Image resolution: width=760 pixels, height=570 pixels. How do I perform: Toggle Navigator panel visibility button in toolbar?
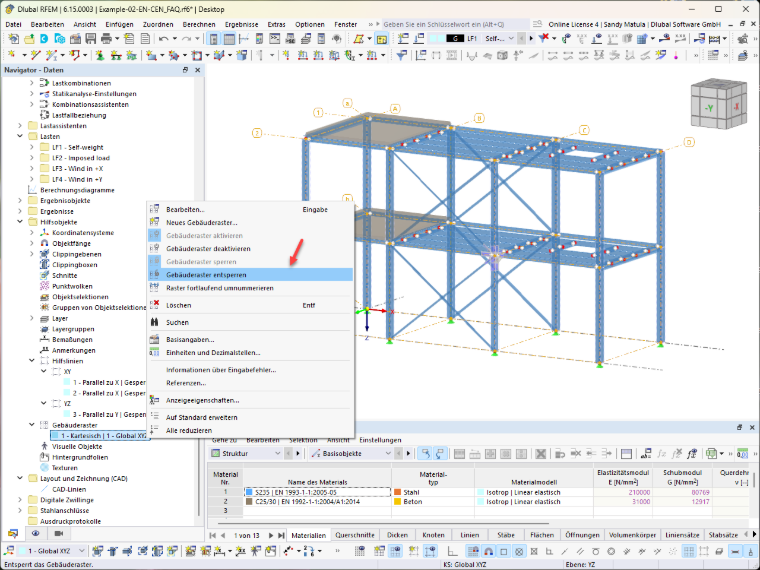click(x=213, y=39)
